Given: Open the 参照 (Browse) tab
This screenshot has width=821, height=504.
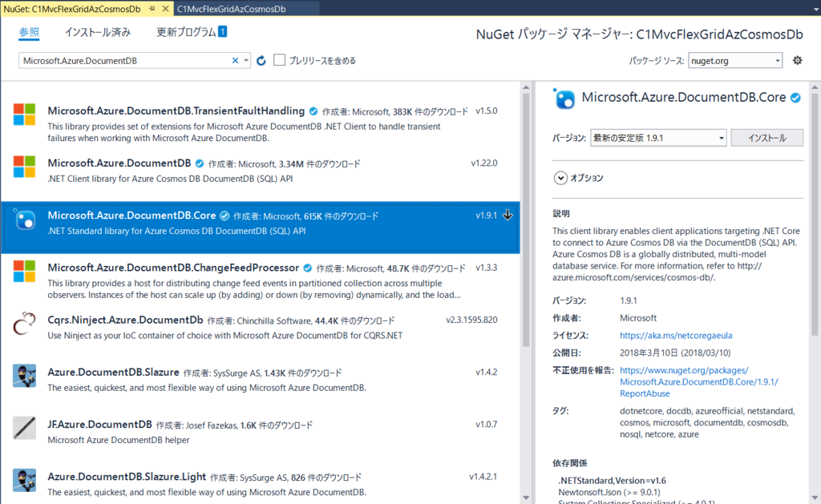Looking at the screenshot, I should click(x=29, y=32).
